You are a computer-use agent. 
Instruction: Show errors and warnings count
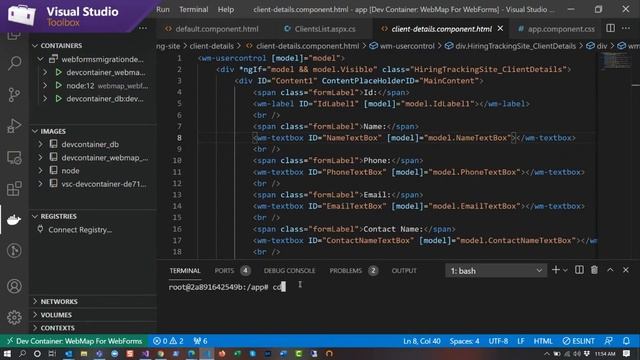coord(168,341)
